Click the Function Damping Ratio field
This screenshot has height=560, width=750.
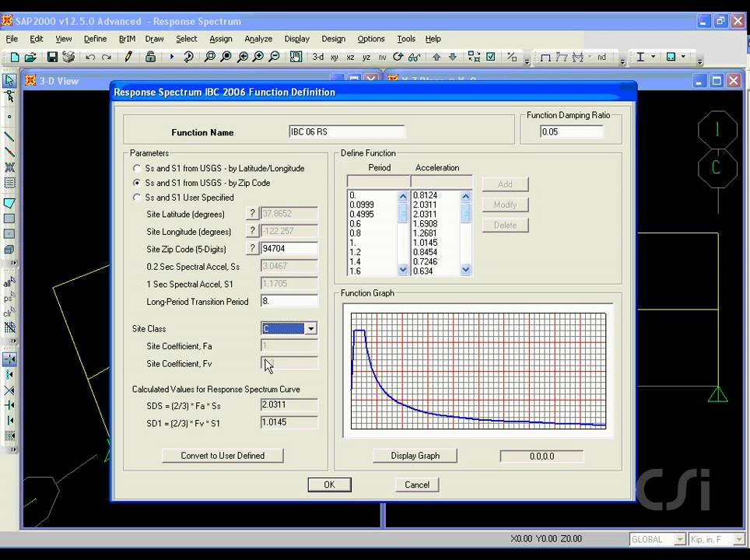click(572, 131)
